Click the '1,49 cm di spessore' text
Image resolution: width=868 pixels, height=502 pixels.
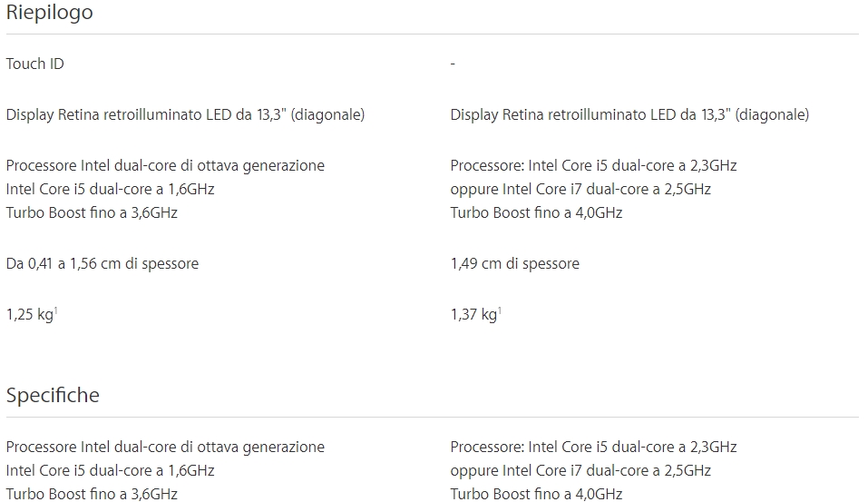pyautogui.click(x=514, y=263)
